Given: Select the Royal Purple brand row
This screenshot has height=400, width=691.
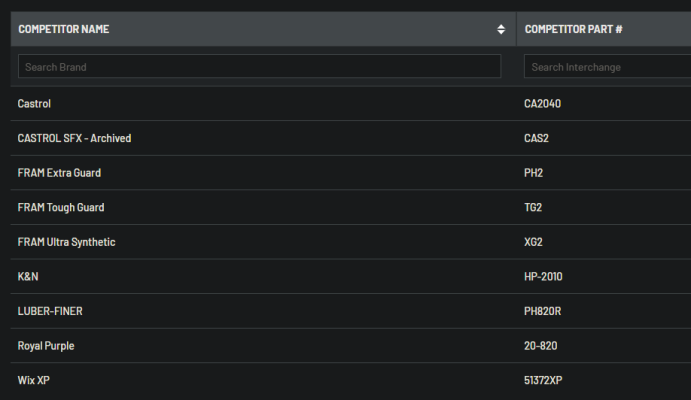Looking at the screenshot, I should 351,346.
